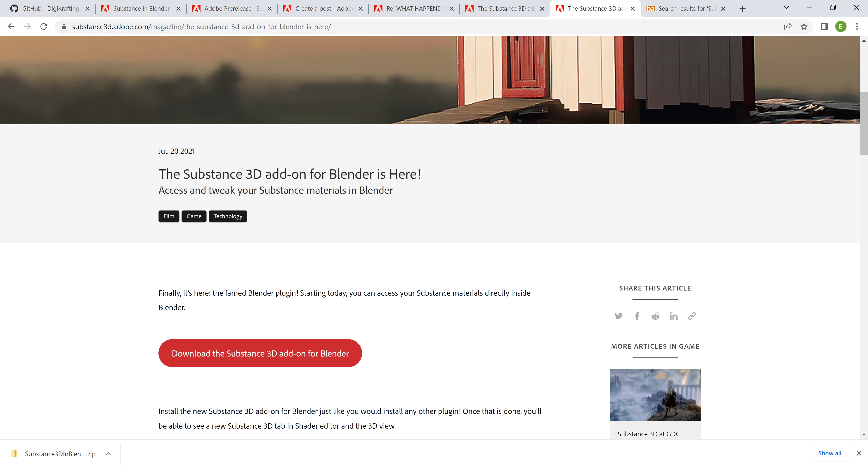This screenshot has width=868, height=468.
Task: Select the Technology tag
Action: (x=228, y=216)
